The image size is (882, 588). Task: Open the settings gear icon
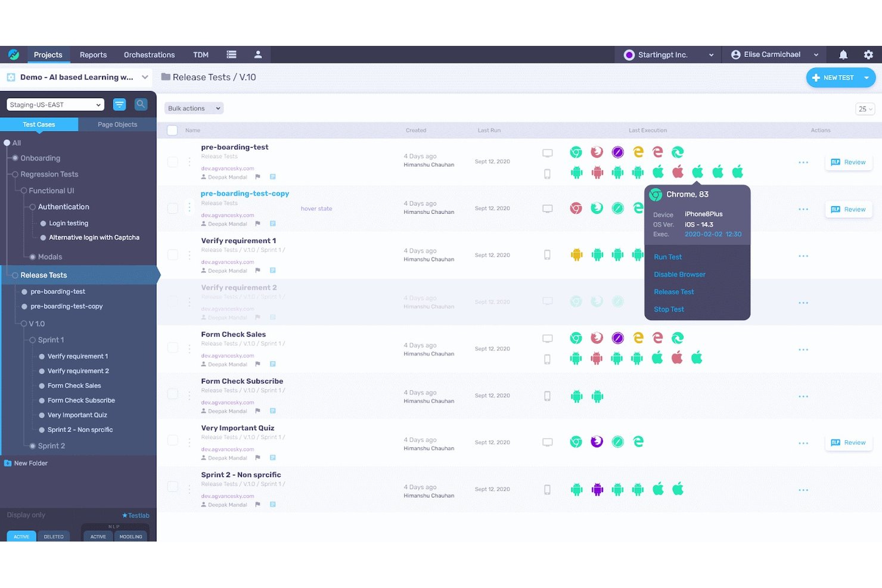868,54
